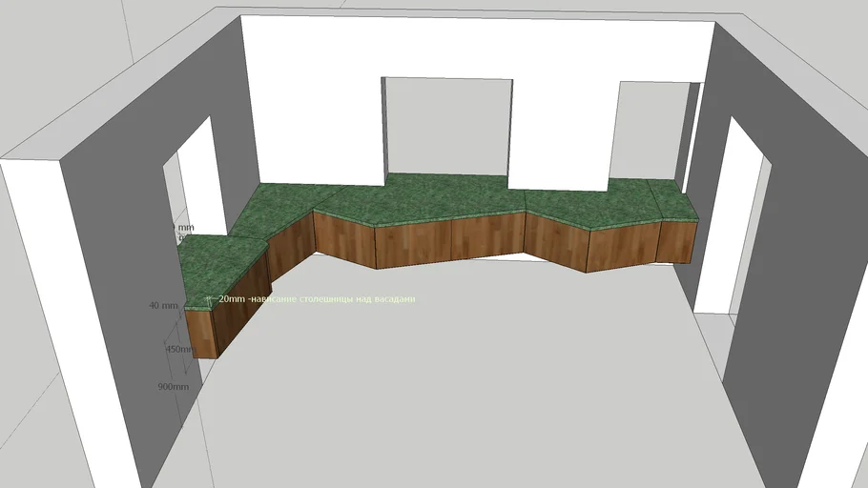Click the 900mm height dimension label

click(173, 387)
